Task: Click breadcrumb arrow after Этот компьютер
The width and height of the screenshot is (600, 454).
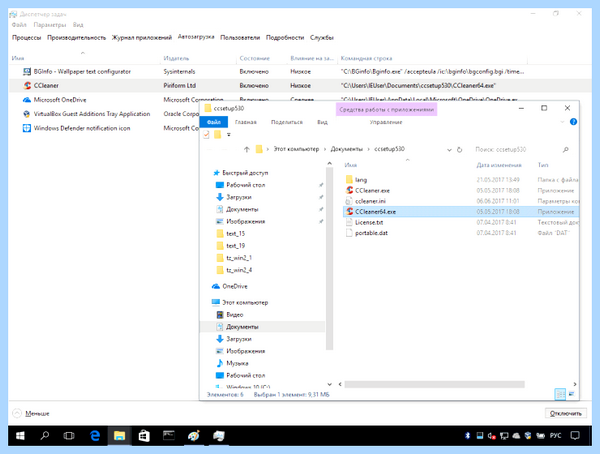Action: (325, 149)
